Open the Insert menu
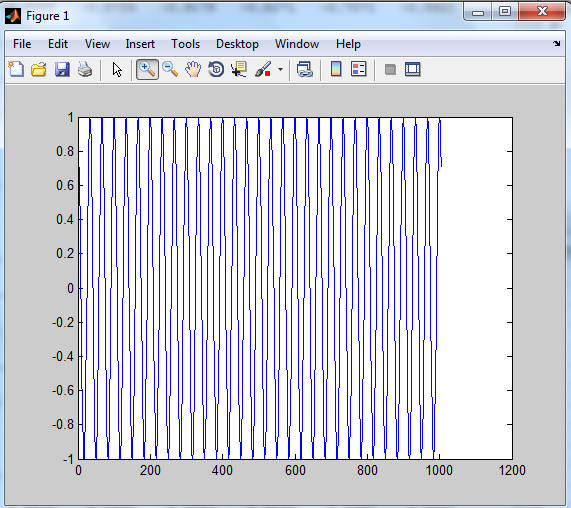The width and height of the screenshot is (571, 508). 140,44
